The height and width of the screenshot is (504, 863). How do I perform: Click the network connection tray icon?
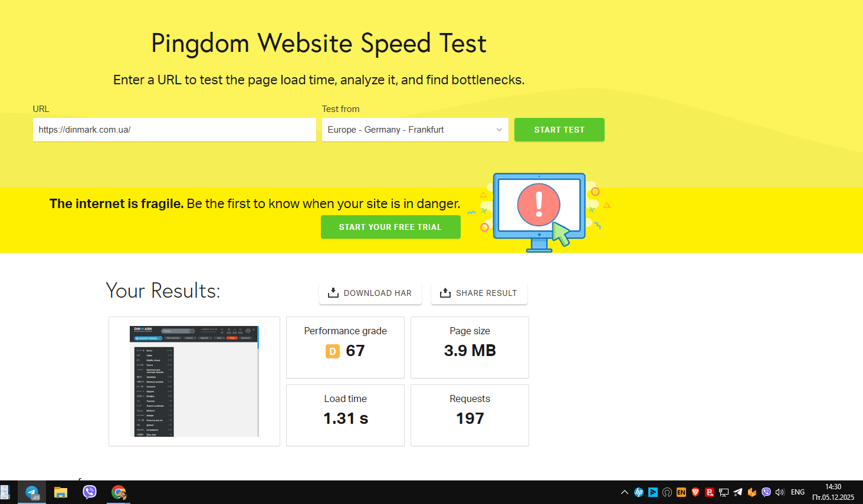(x=724, y=492)
